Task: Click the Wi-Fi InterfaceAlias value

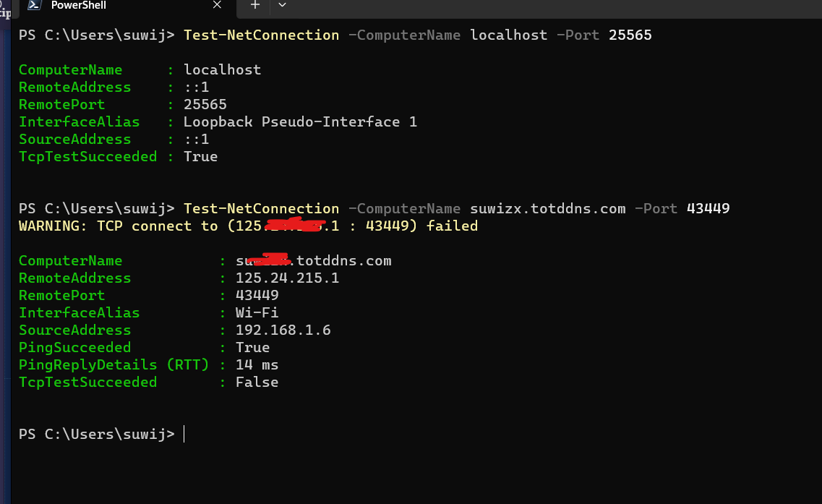Action: point(257,312)
